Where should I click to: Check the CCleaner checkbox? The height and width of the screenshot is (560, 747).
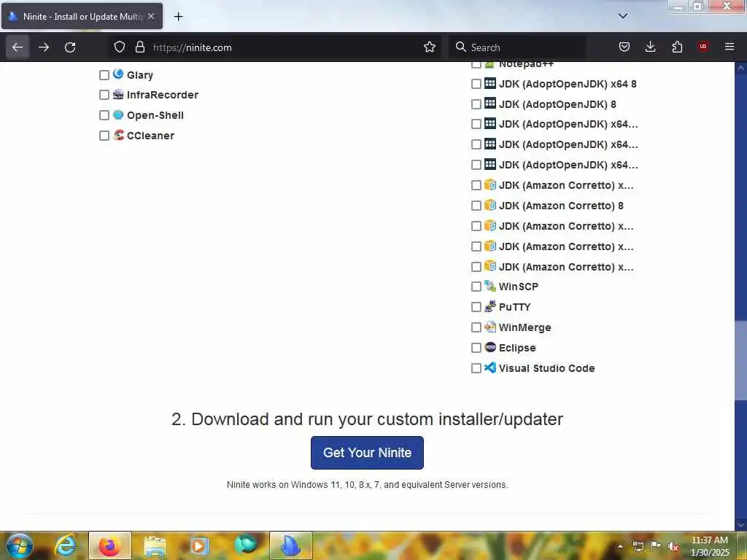(104, 136)
